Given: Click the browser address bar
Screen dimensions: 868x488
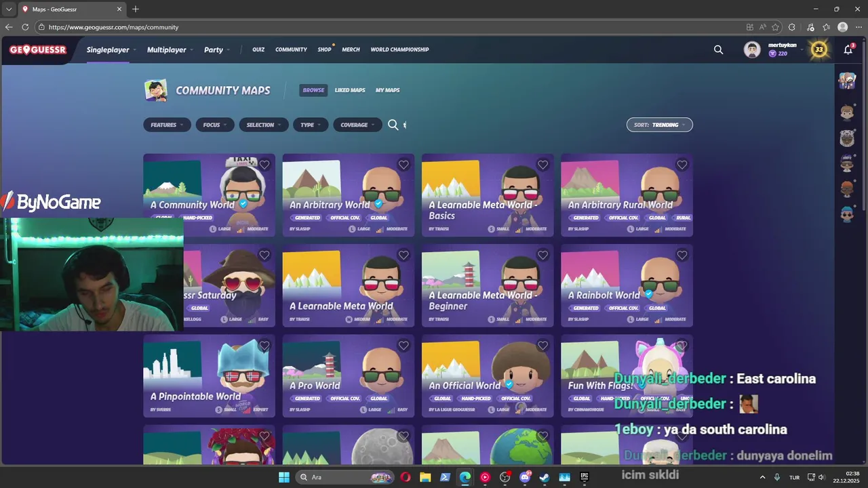Looking at the screenshot, I should click(390, 27).
